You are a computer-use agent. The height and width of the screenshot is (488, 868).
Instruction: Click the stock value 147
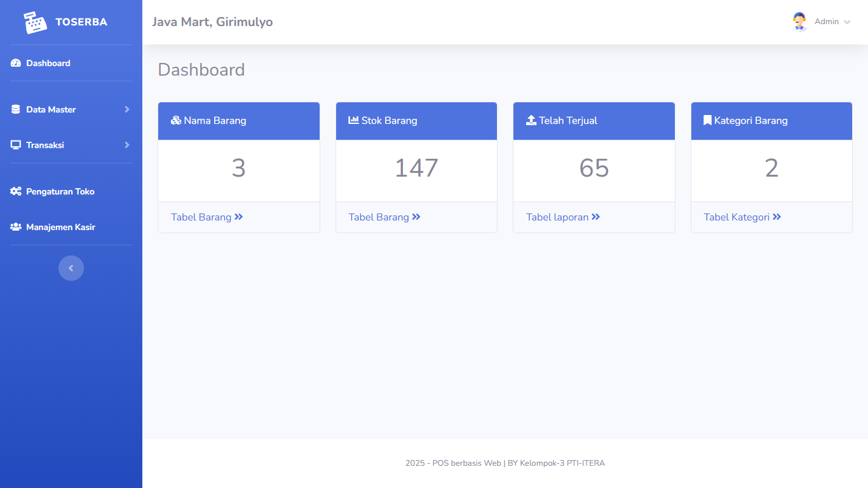[416, 168]
